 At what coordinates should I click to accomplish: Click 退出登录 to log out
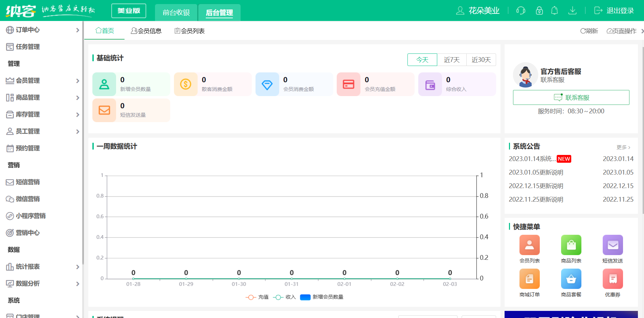(614, 10)
